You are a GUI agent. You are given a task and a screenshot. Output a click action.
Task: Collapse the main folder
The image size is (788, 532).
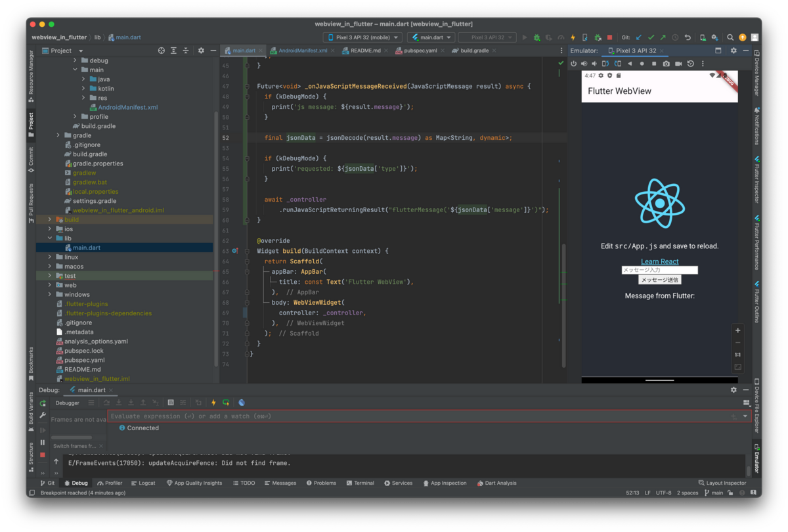tap(76, 70)
